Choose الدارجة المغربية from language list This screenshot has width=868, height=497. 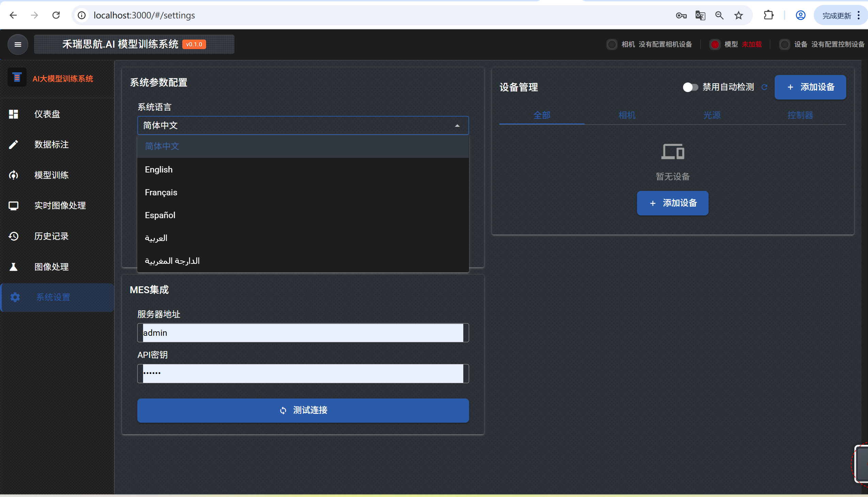coord(303,261)
